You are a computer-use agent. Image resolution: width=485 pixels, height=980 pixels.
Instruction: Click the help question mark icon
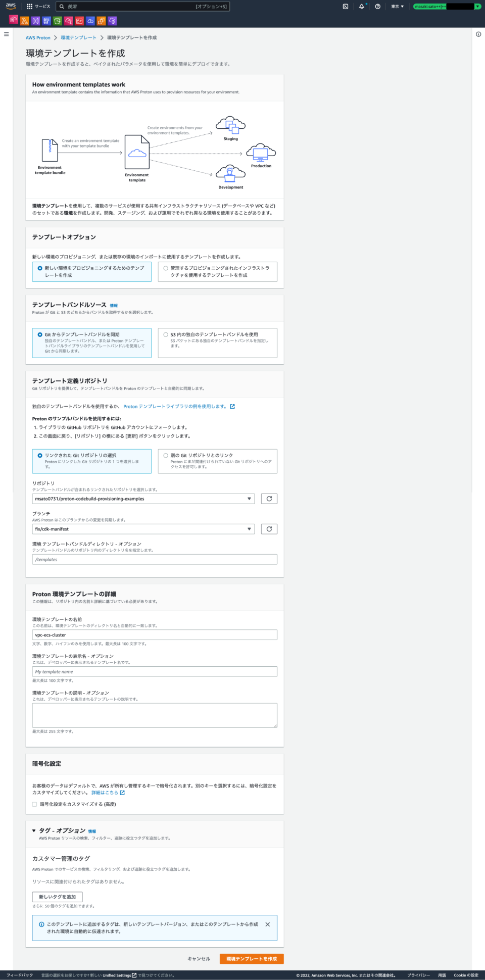[377, 7]
